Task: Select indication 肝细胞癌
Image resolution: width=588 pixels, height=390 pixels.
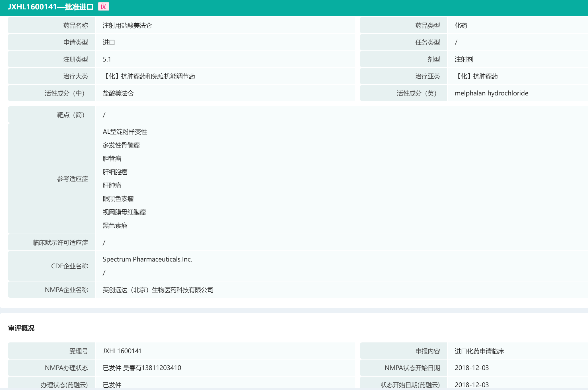Action: pos(115,172)
